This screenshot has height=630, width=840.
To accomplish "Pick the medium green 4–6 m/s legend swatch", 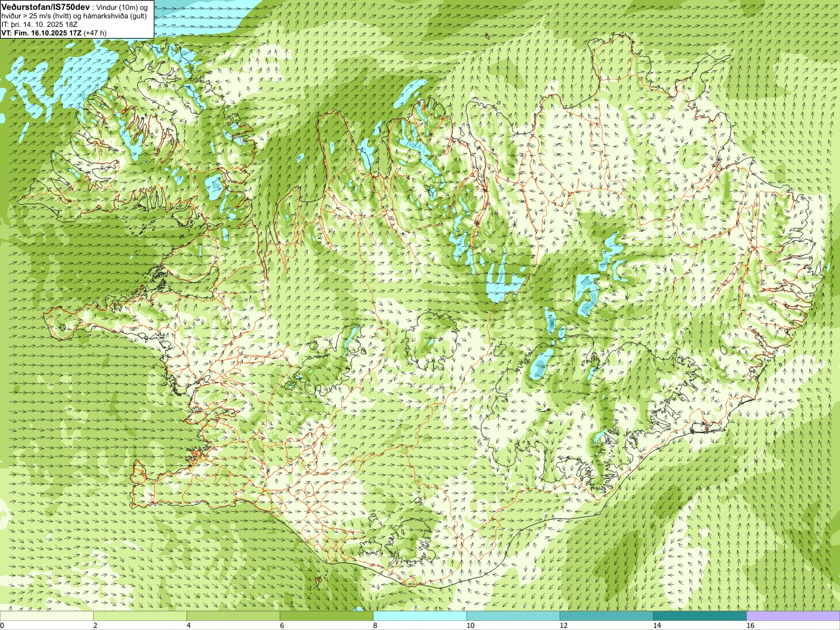I will [x=233, y=616].
